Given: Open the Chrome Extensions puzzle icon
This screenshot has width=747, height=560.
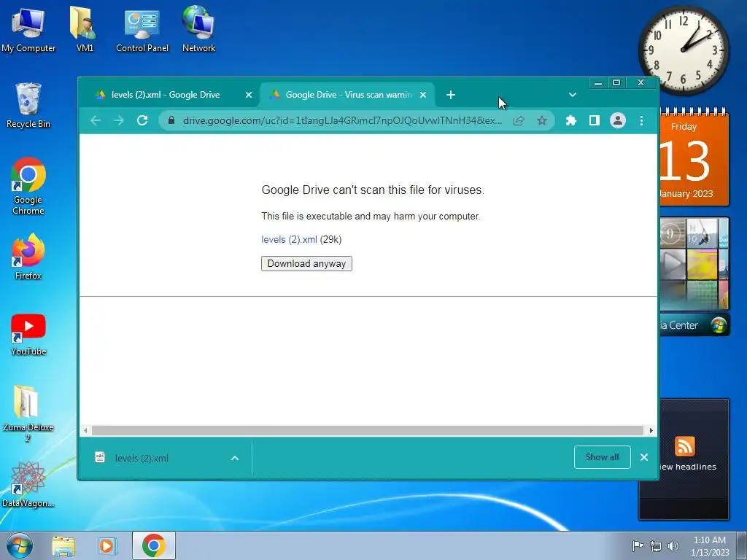Looking at the screenshot, I should point(570,120).
